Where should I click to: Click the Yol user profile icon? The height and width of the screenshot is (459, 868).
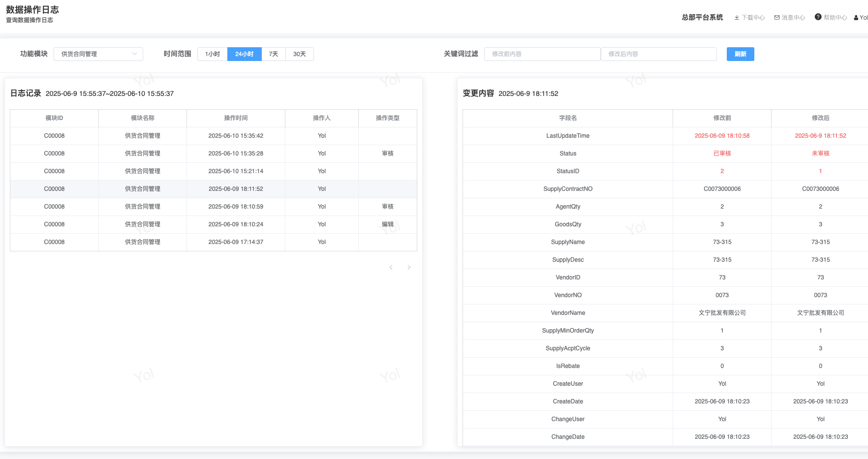point(856,18)
